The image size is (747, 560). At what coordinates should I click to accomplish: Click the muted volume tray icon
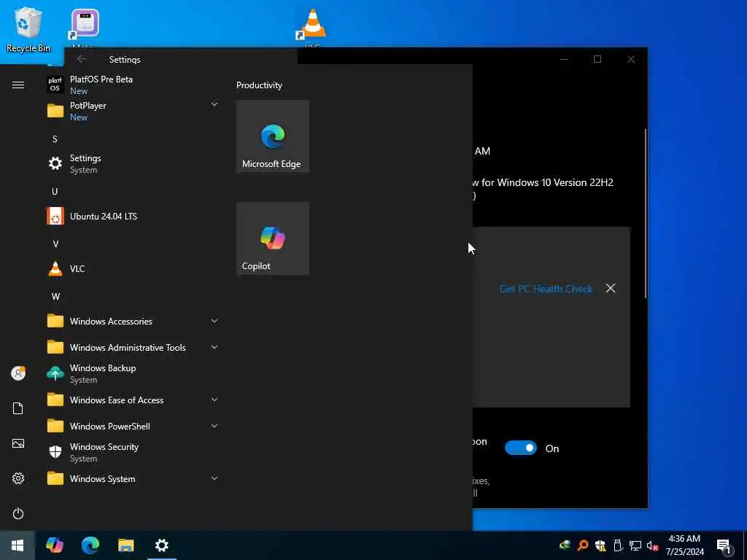tap(652, 545)
